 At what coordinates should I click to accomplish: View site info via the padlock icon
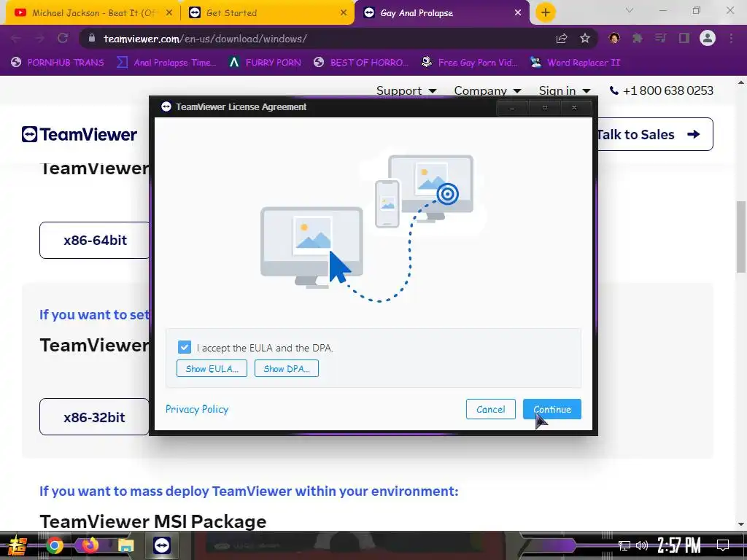click(x=92, y=39)
